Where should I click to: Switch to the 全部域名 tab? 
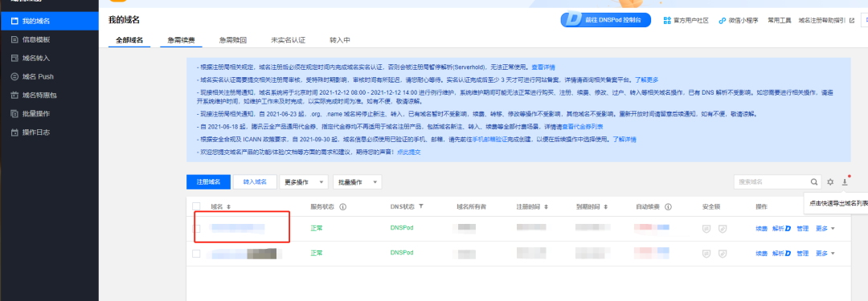click(x=129, y=40)
